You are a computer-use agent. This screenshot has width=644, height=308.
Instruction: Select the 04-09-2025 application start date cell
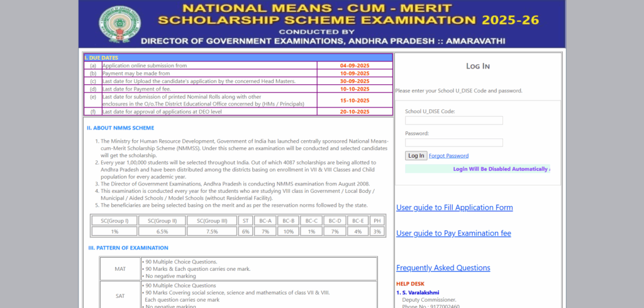[x=355, y=65]
